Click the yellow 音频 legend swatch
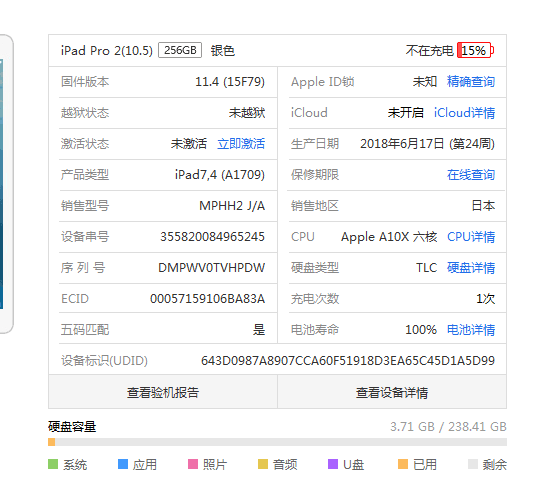This screenshot has height=485, width=548. tap(263, 464)
